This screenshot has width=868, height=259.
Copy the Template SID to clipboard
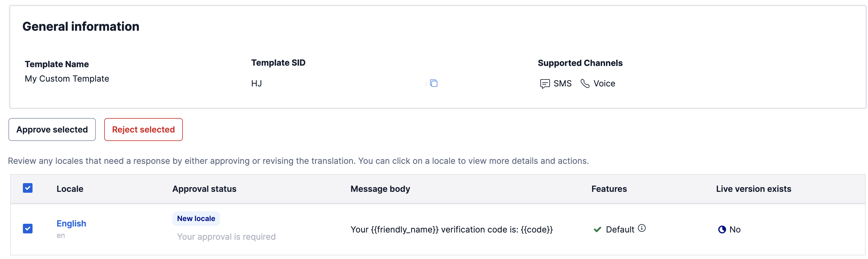pos(434,83)
